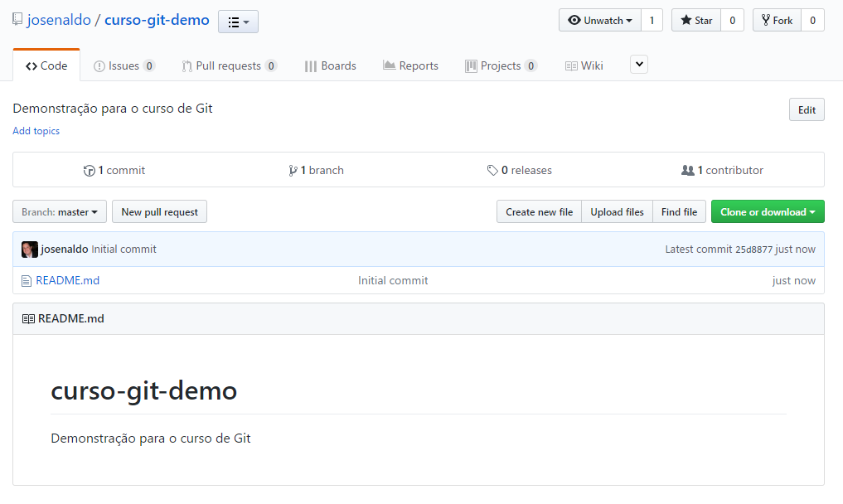Screen dimensions: 843x504
Task: Click the tag icon beside 0 releases
Action: click(492, 171)
